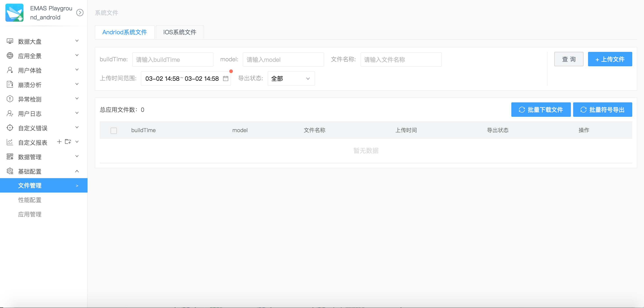
Task: Expand the 用户体验 section
Action: coord(77,70)
